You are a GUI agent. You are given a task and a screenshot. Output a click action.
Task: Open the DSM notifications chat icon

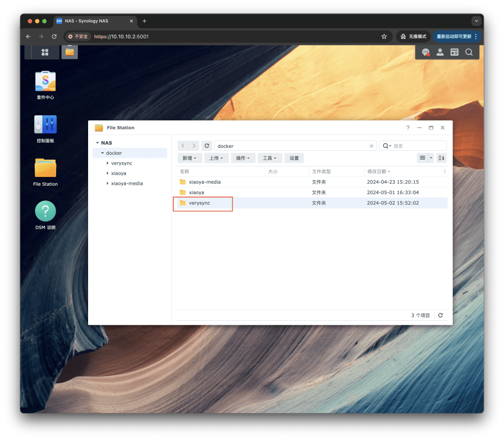[x=426, y=52]
